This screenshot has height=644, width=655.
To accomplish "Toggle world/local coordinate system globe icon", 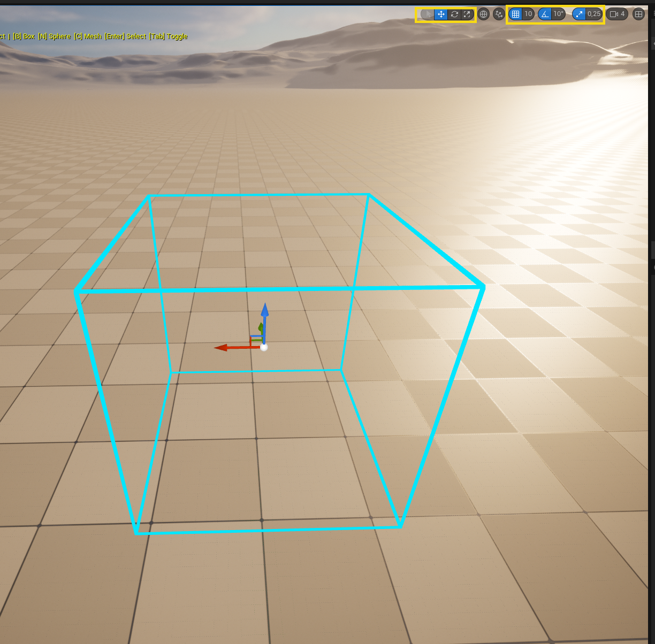I will [x=483, y=14].
